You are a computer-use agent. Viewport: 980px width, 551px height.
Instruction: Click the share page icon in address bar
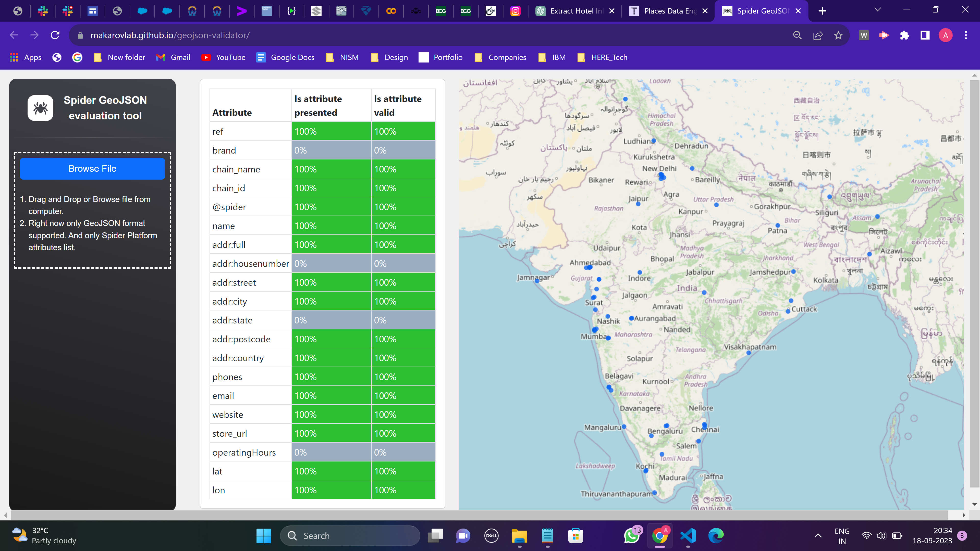click(818, 35)
